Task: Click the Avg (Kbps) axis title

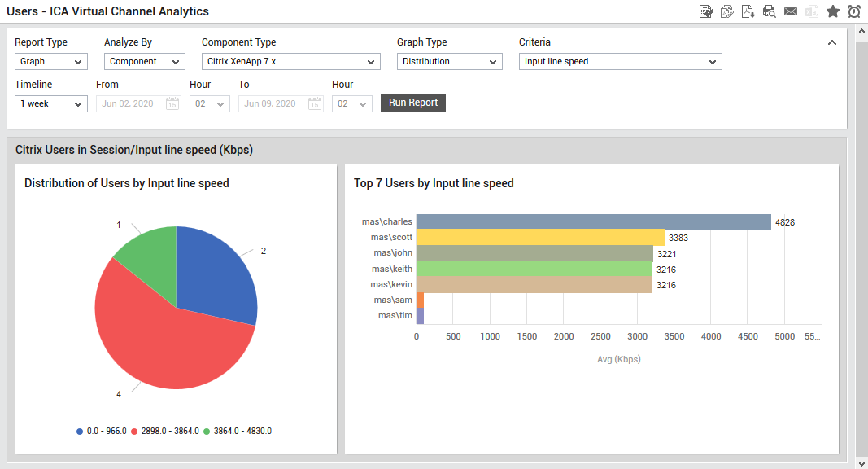Action: pos(619,359)
